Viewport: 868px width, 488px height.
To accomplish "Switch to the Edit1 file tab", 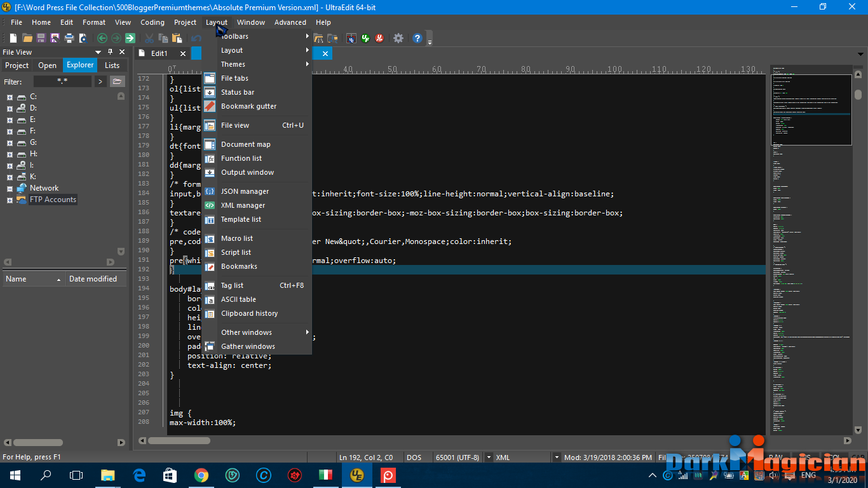I will [x=159, y=53].
